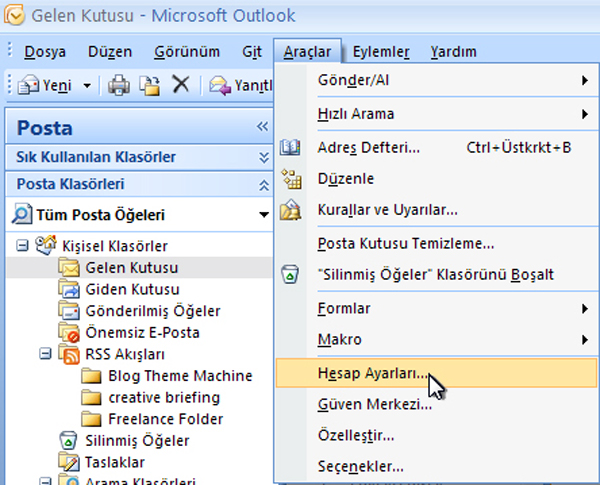
Task: Open the Yeni dropdown arrow
Action: [87, 85]
